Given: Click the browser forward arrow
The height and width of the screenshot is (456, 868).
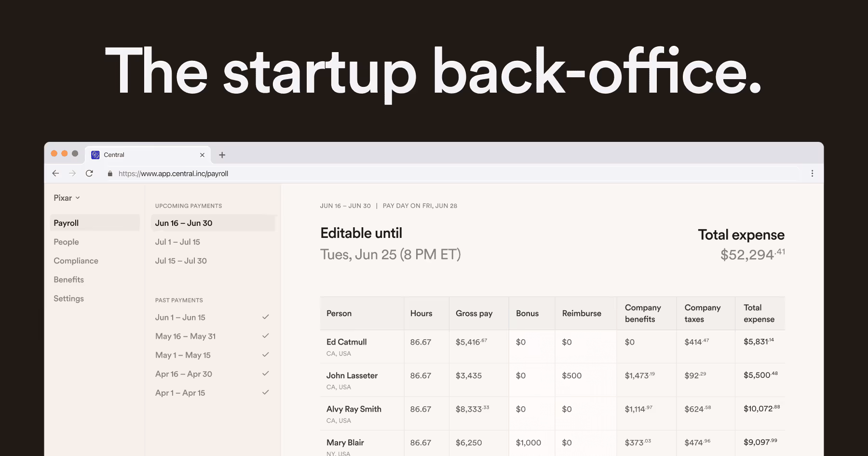Looking at the screenshot, I should [x=72, y=173].
